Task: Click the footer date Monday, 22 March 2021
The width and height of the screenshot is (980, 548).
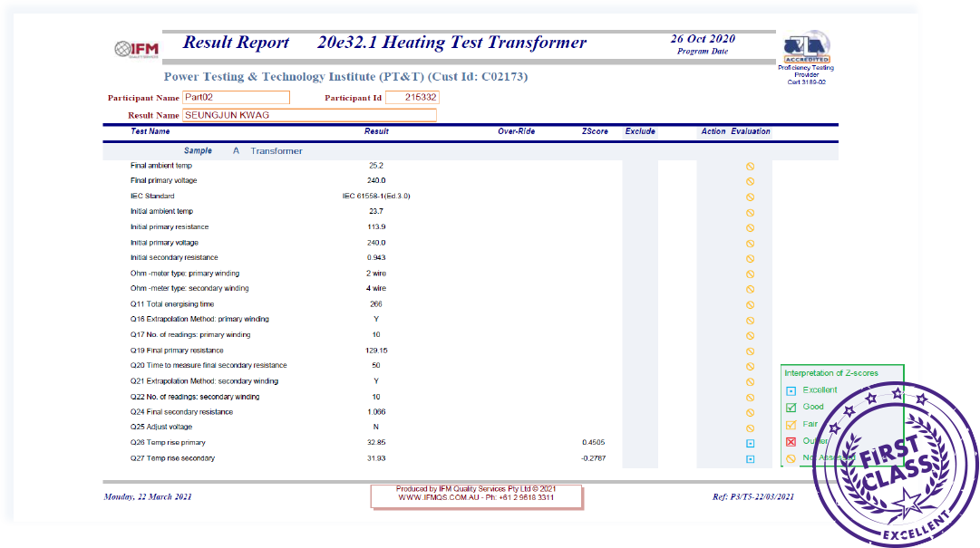Action: click(x=148, y=496)
